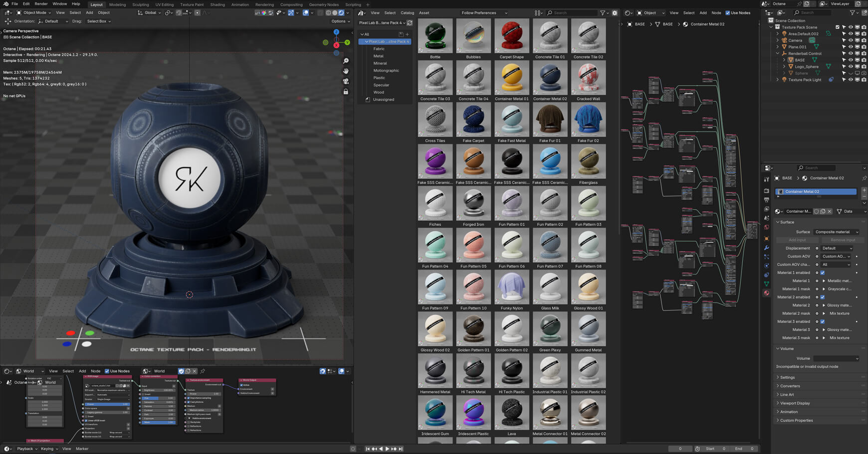868x454 pixels.
Task: Toggle visibility eye for Camera in outliner
Action: (x=851, y=40)
